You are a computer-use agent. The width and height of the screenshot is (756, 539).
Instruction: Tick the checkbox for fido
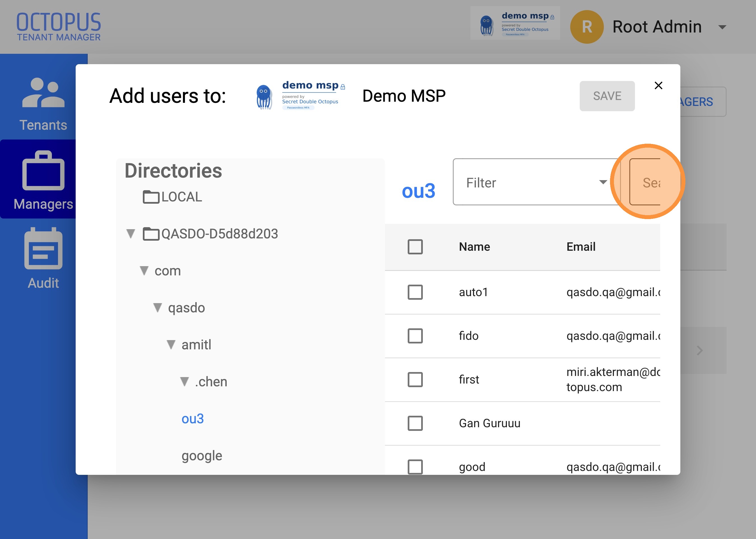pyautogui.click(x=415, y=336)
